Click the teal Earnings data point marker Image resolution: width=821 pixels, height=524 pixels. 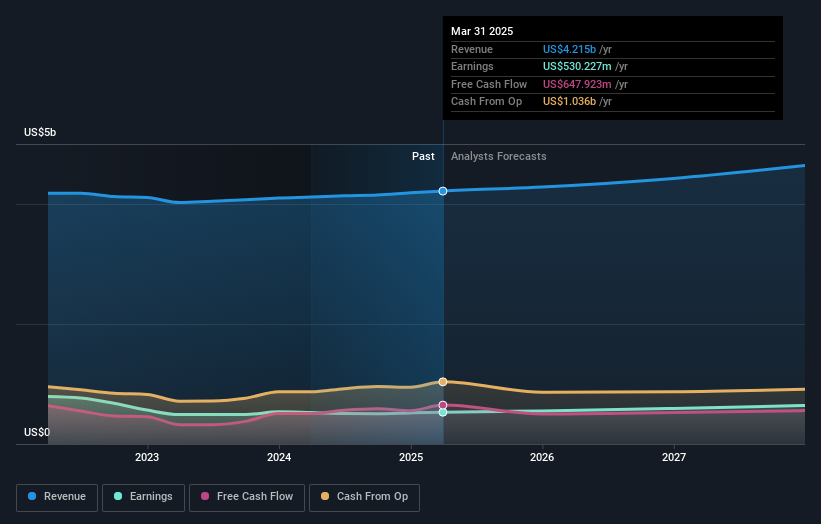[443, 412]
